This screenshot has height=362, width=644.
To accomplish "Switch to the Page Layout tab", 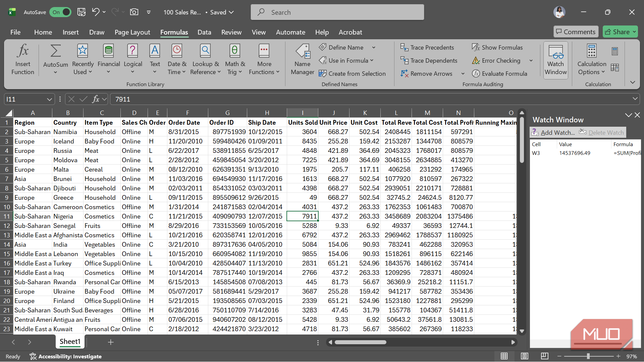I will [x=132, y=32].
